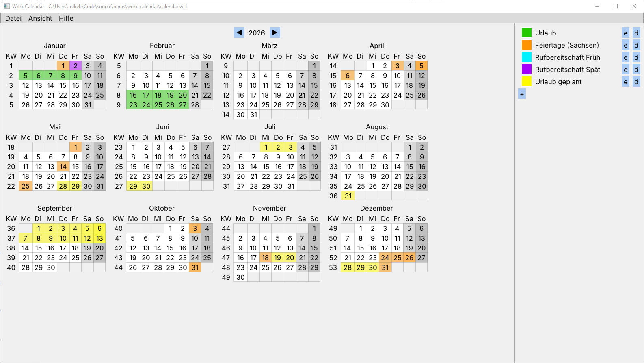The image size is (644, 363).
Task: Click the plus button to add category
Action: pos(522,94)
